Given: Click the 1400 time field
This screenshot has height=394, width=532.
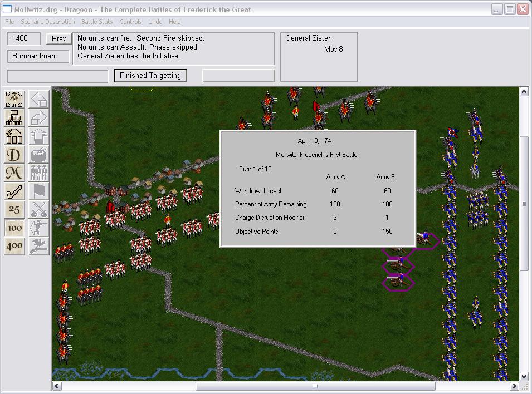Looking at the screenshot, I should point(24,38).
